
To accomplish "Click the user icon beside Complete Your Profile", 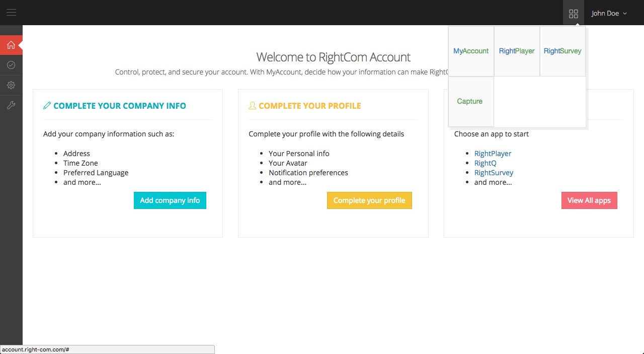I will tap(253, 106).
